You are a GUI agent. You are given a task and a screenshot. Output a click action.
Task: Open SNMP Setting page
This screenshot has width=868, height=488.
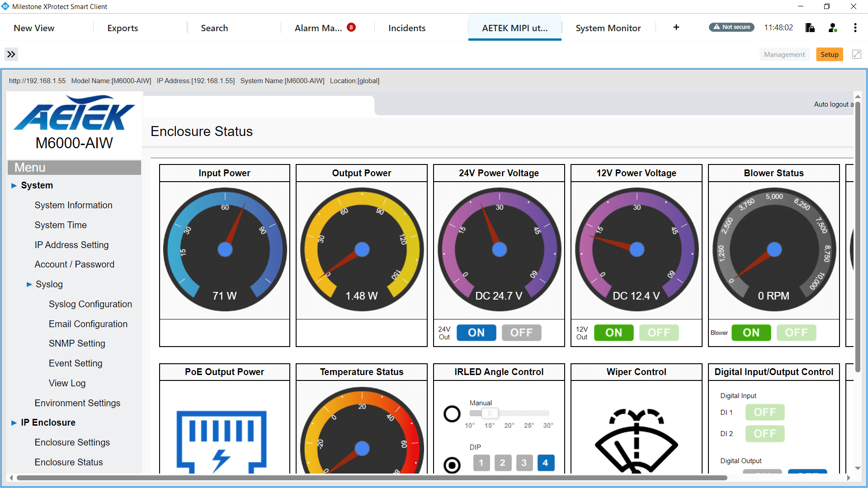77,343
